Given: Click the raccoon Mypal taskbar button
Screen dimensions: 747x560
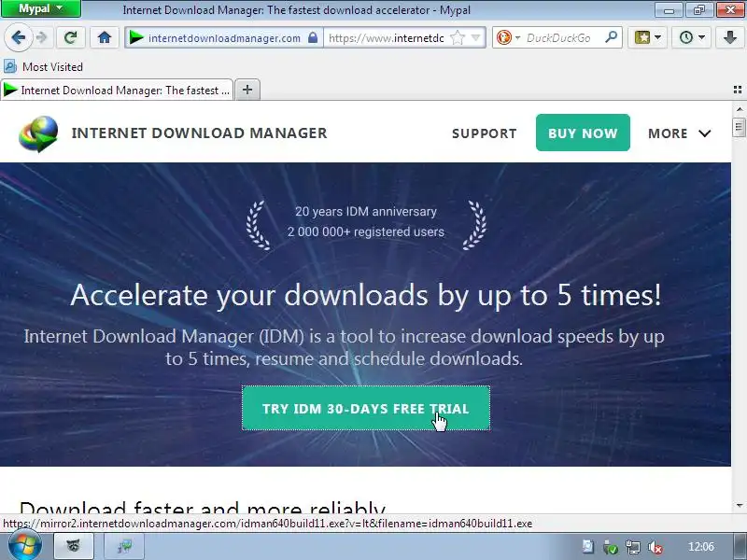Looking at the screenshot, I should coord(74,546).
